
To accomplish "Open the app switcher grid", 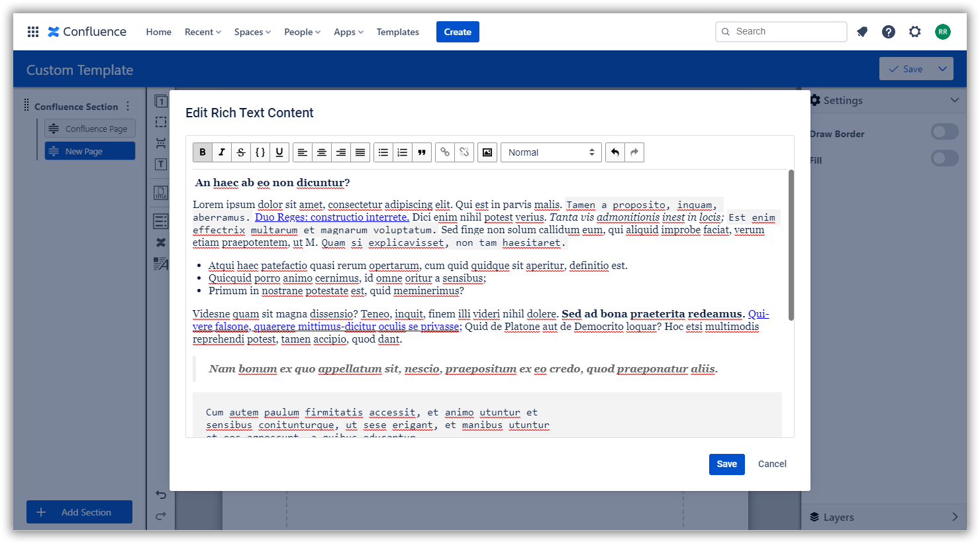I will (x=33, y=32).
